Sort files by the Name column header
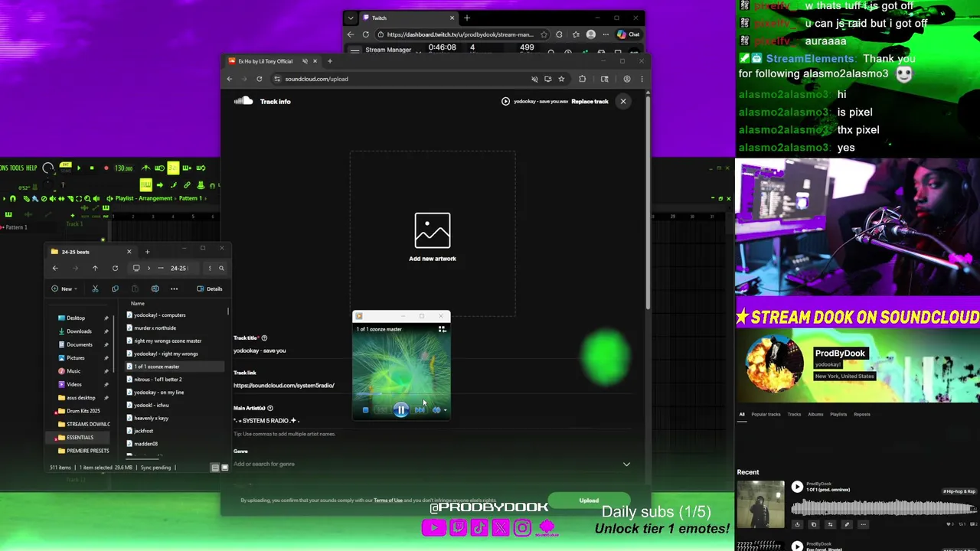Screen dimensions: 980x551 [x=138, y=303]
